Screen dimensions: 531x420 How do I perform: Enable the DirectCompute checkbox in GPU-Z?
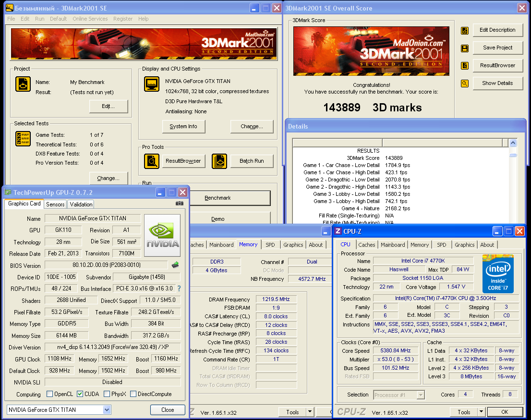coord(133,394)
